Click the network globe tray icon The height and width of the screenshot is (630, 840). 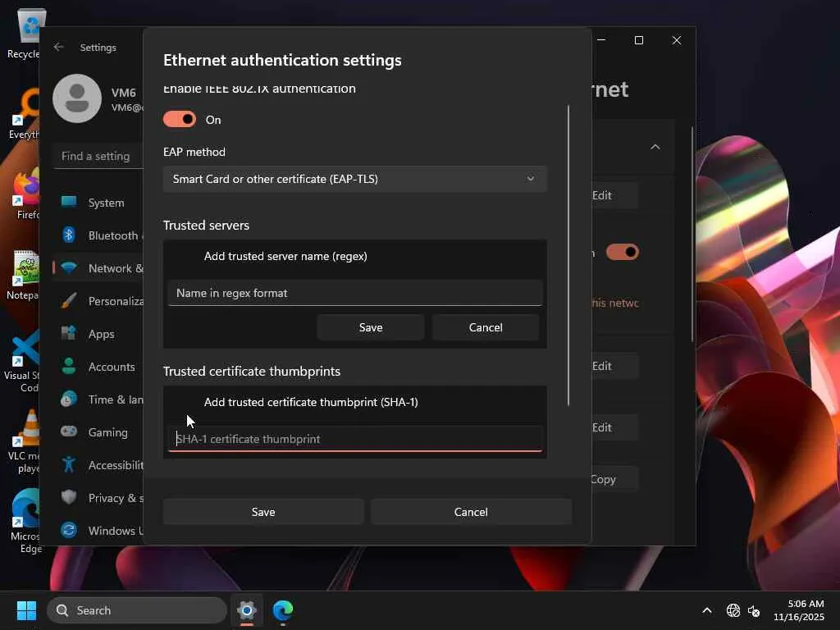coord(733,610)
